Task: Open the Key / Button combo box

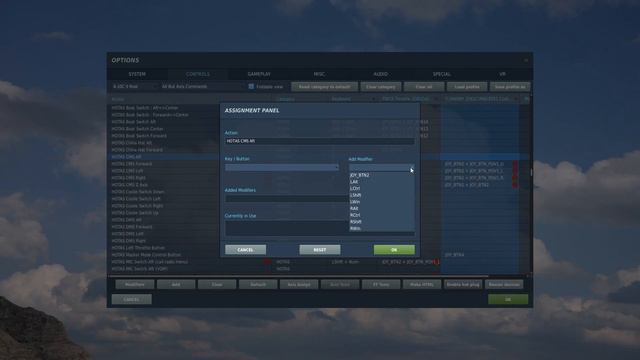Action: click(282, 167)
